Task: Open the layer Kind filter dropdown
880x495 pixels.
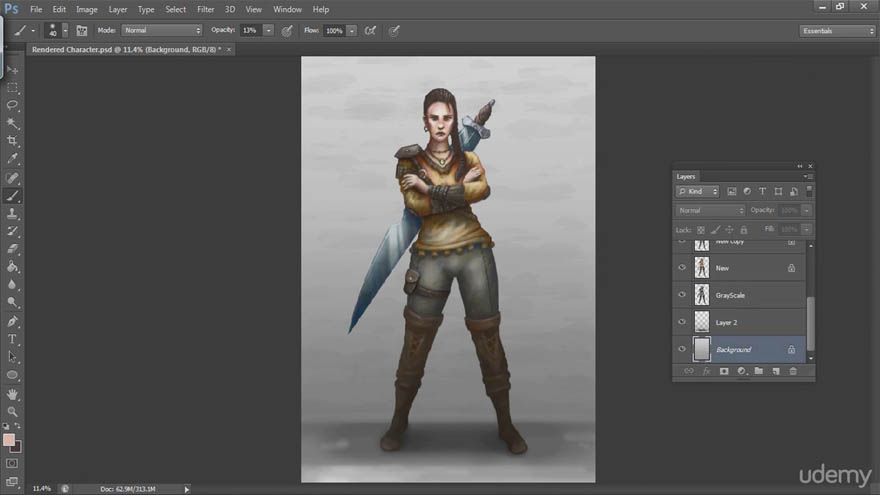Action: 697,191
